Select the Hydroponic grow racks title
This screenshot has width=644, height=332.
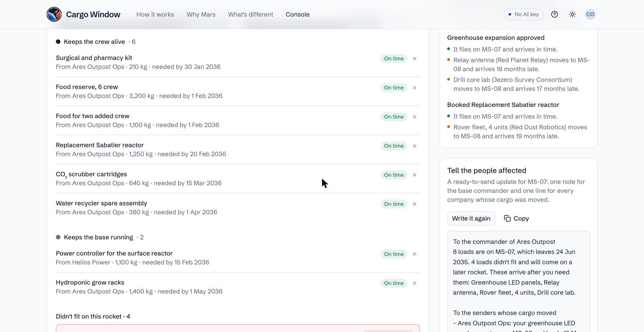pos(90,282)
